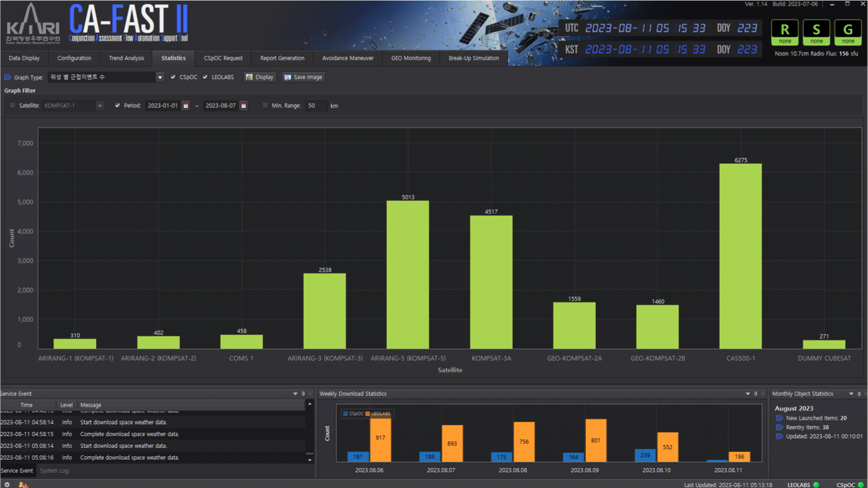Close the Service Event panel
Image resolution: width=868 pixels, height=488 pixels.
coord(310,394)
